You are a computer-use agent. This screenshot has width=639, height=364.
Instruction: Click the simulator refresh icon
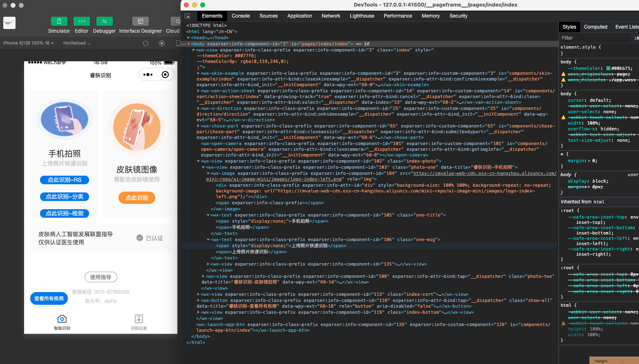pos(145,43)
